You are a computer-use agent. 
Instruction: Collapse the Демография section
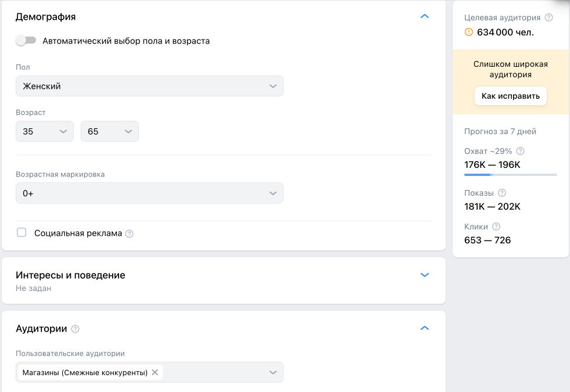click(424, 16)
